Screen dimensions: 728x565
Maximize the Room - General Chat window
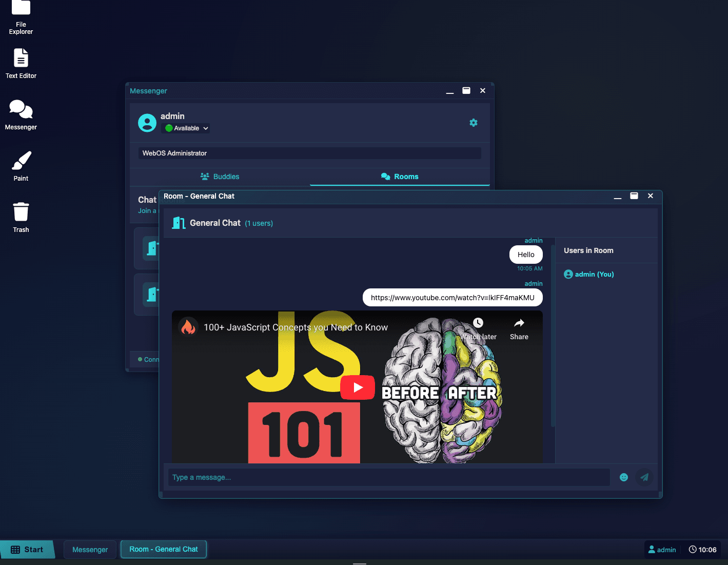[634, 196]
